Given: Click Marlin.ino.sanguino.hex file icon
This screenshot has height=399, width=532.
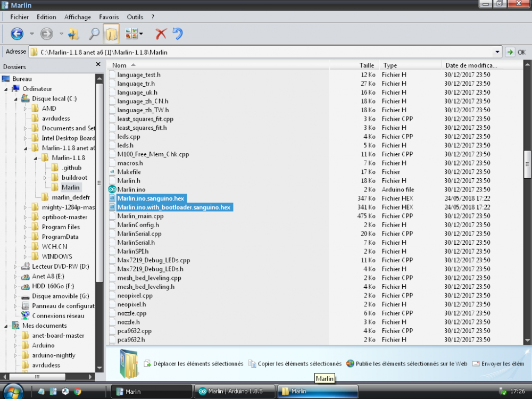Looking at the screenshot, I should (x=112, y=198).
